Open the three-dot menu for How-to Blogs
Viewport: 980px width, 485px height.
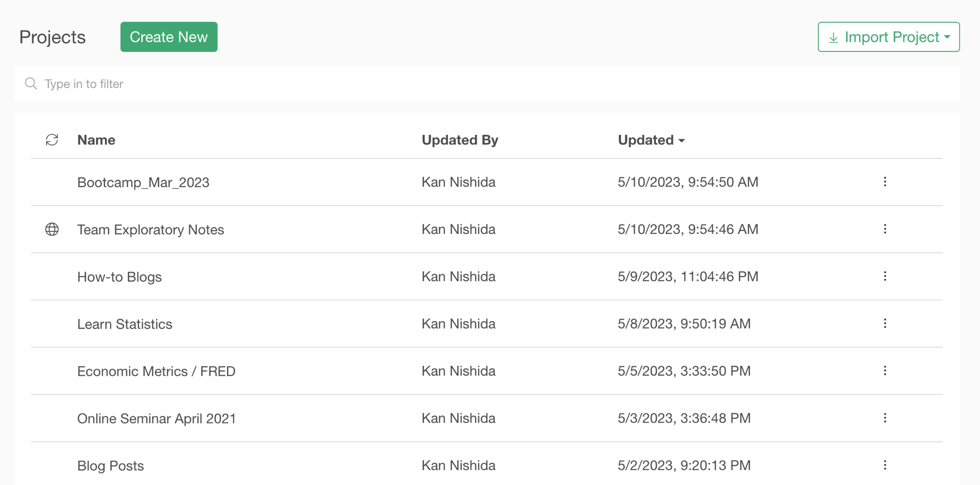(885, 276)
